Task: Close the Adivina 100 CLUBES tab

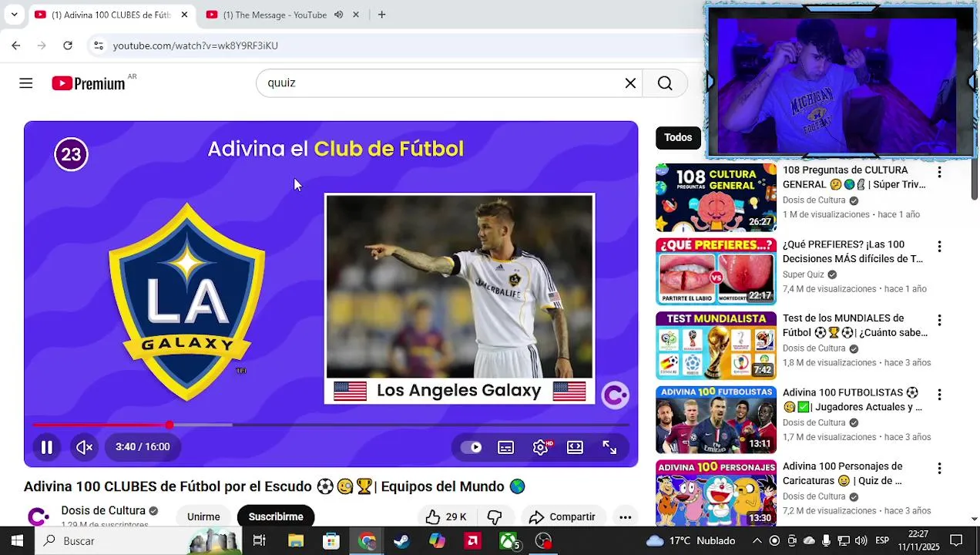Action: [184, 15]
